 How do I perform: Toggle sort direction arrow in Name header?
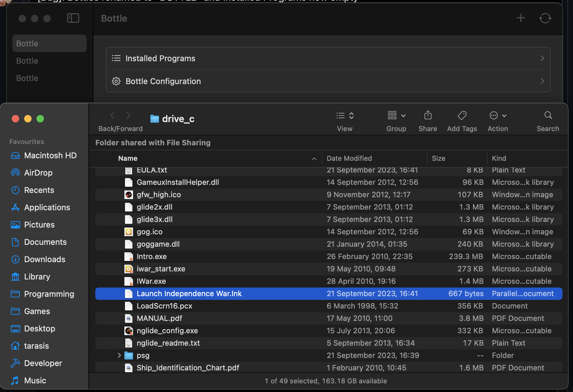click(314, 159)
